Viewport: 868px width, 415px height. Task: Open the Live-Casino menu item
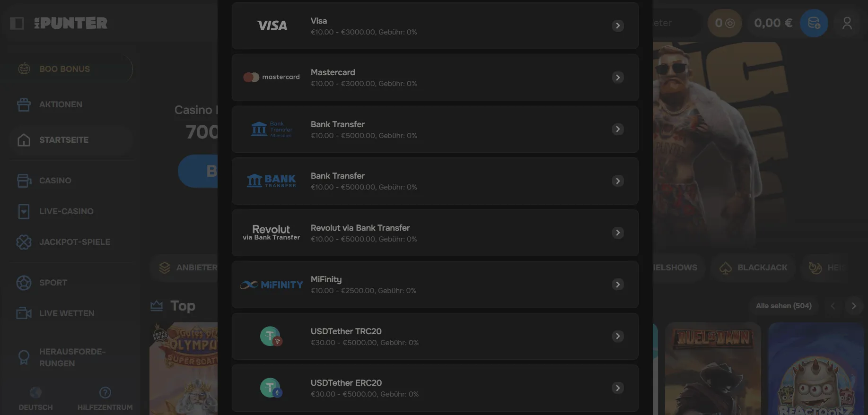click(x=66, y=211)
